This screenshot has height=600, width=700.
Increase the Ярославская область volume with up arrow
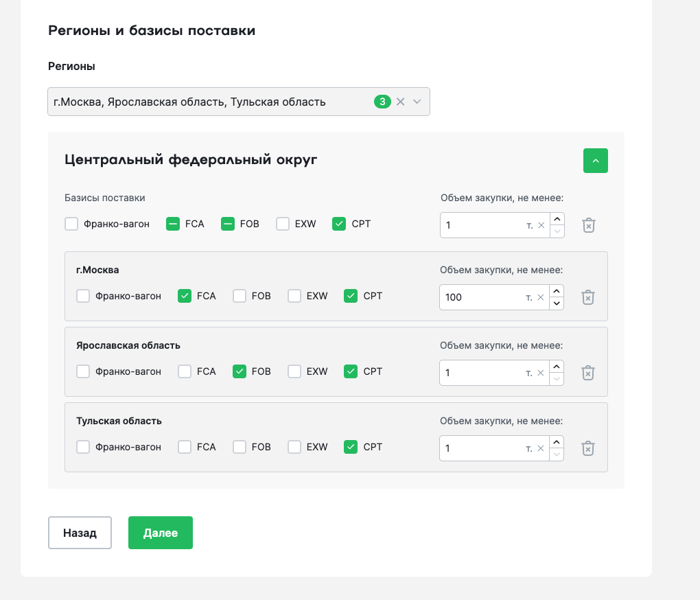pyautogui.click(x=557, y=367)
